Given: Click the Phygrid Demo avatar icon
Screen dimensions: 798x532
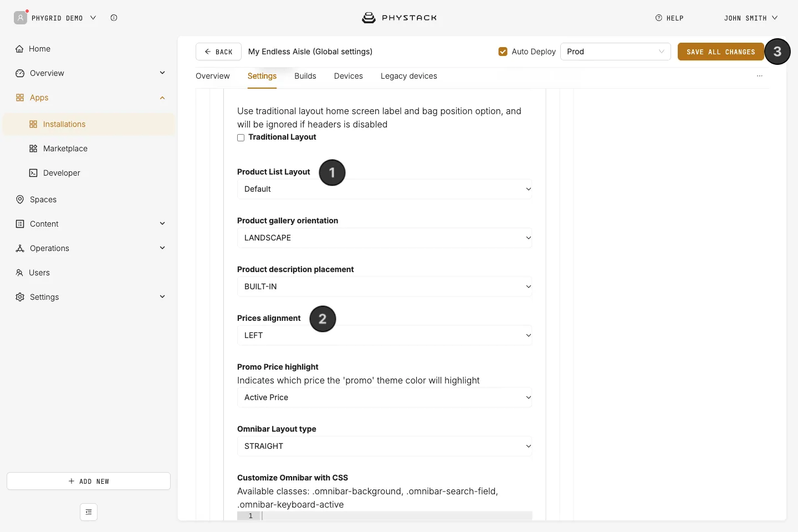Looking at the screenshot, I should (x=21, y=18).
